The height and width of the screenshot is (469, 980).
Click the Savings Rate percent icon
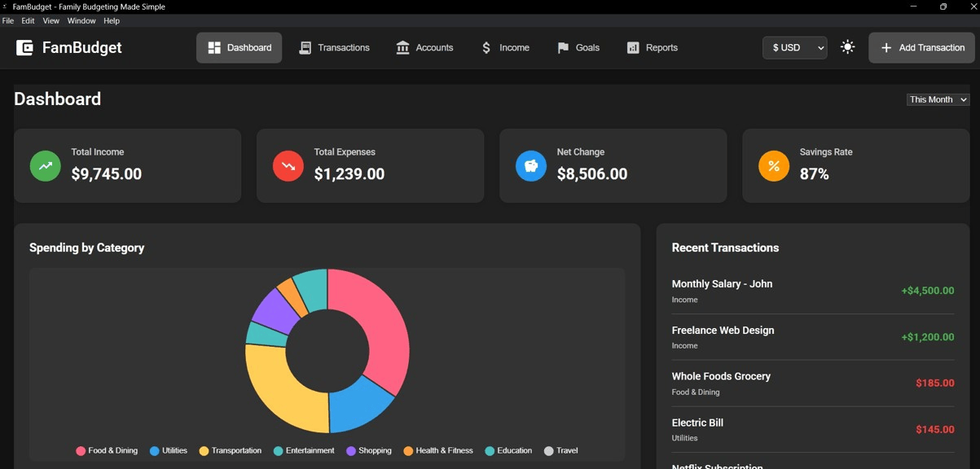tap(772, 165)
